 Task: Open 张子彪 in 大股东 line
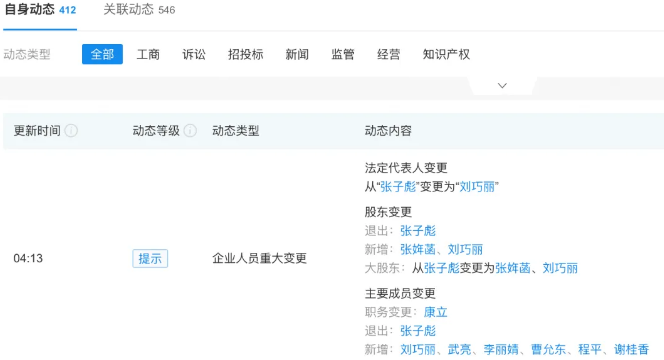coord(442,268)
